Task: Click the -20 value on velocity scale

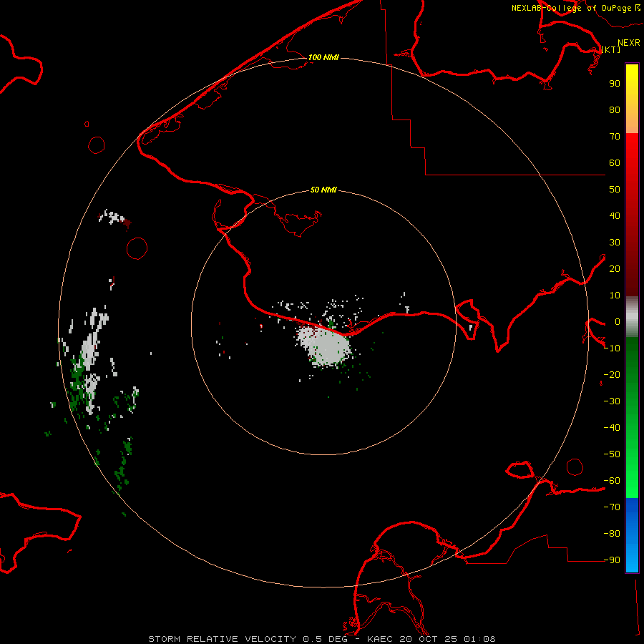Action: pyautogui.click(x=612, y=374)
